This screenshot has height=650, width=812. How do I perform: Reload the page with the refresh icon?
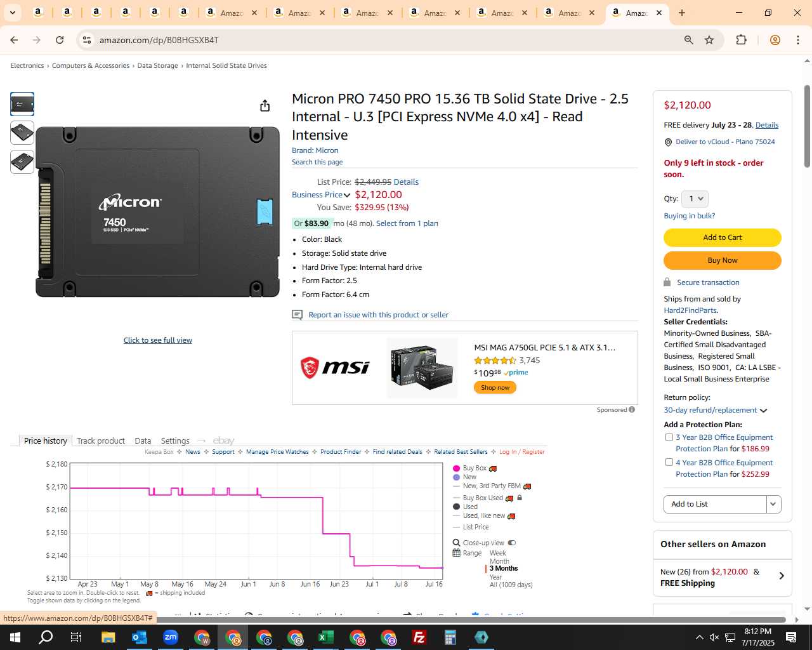tap(60, 40)
